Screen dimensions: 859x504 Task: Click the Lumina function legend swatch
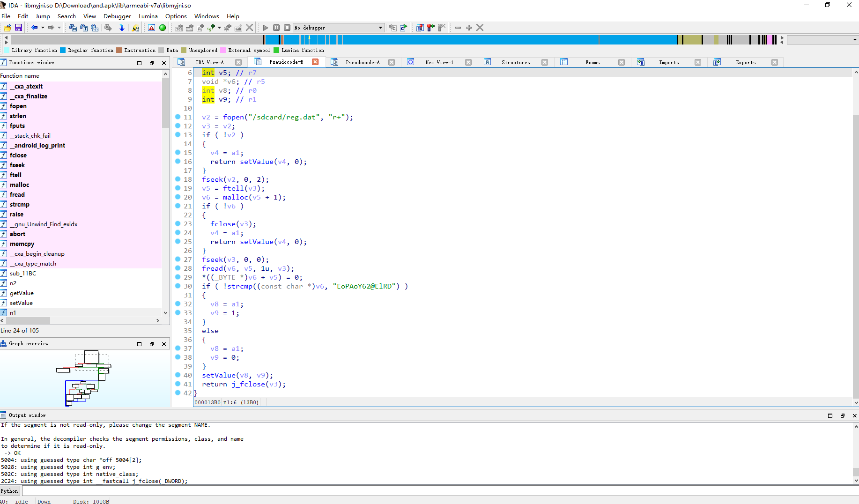(x=276, y=50)
